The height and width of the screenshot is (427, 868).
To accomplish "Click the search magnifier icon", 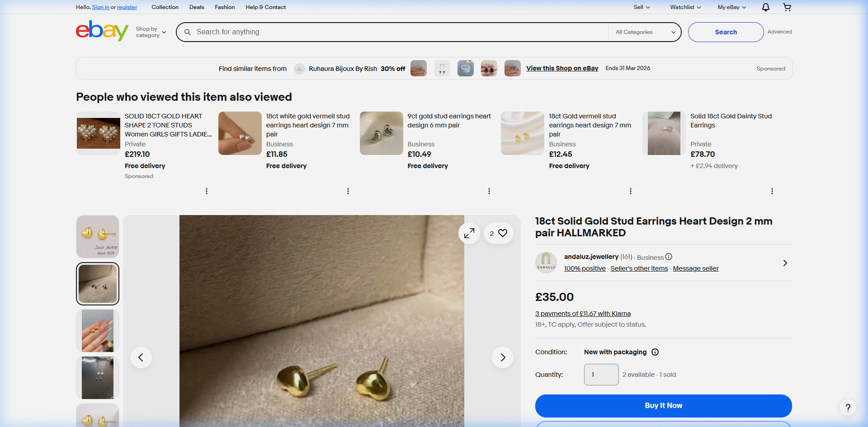I will [x=188, y=32].
